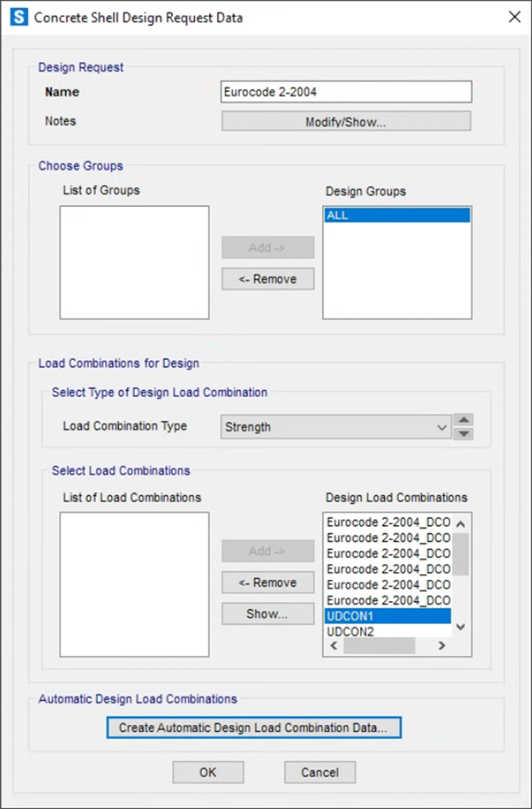
Task: Select UDCON1 in Design Load Combinations
Action: [x=387, y=616]
